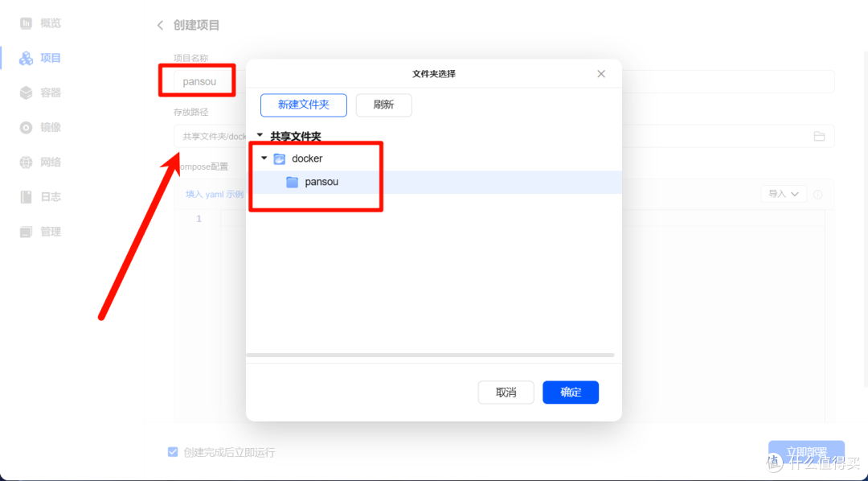
Task: Click the dialog horizontal scrollbar
Action: click(430, 355)
